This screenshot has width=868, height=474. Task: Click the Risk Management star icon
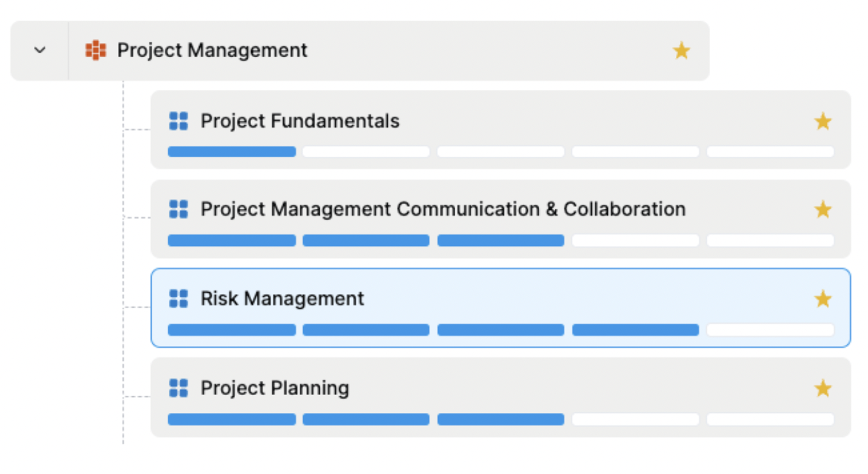[x=823, y=299]
